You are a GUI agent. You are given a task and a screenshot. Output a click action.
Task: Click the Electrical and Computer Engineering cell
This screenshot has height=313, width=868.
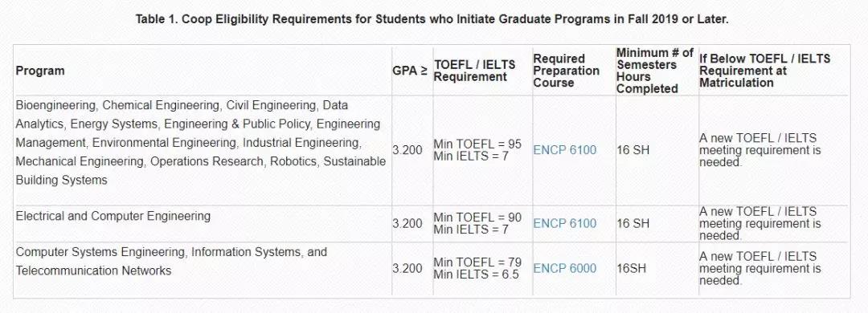(x=113, y=216)
